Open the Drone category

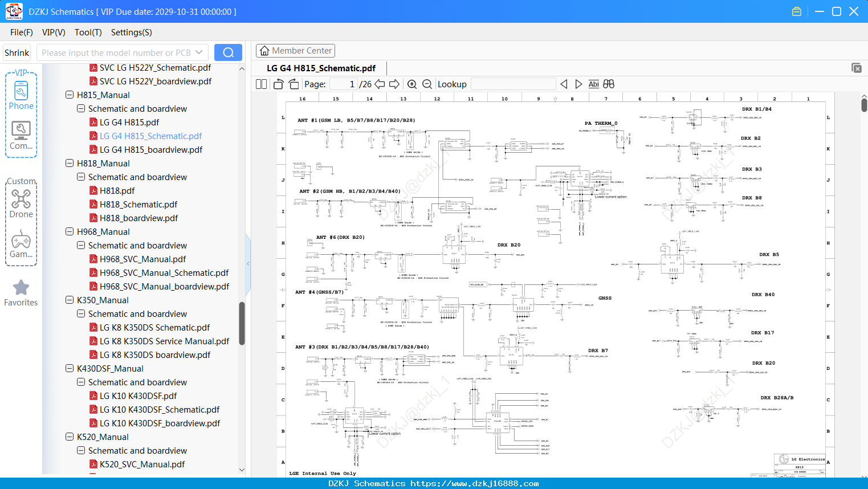coord(21,203)
